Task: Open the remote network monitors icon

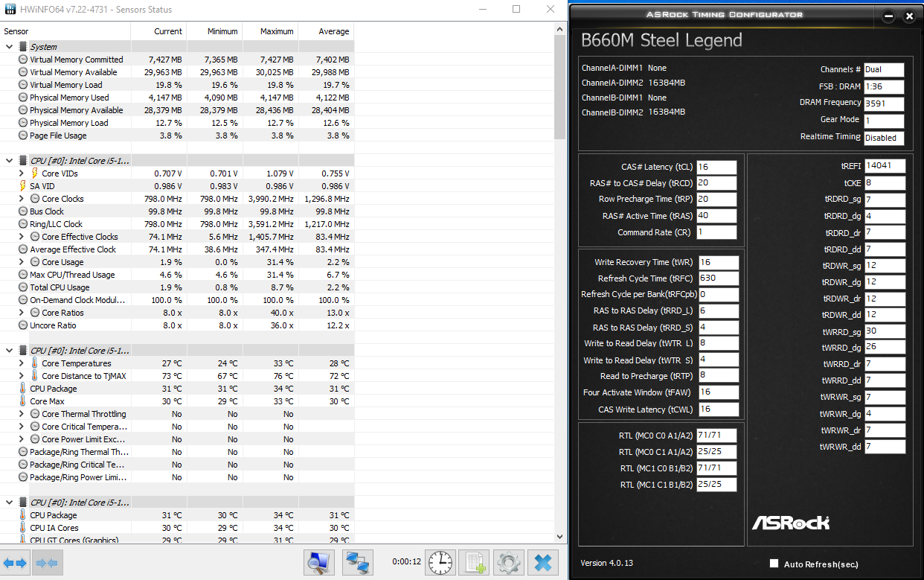Action: pyautogui.click(x=359, y=563)
